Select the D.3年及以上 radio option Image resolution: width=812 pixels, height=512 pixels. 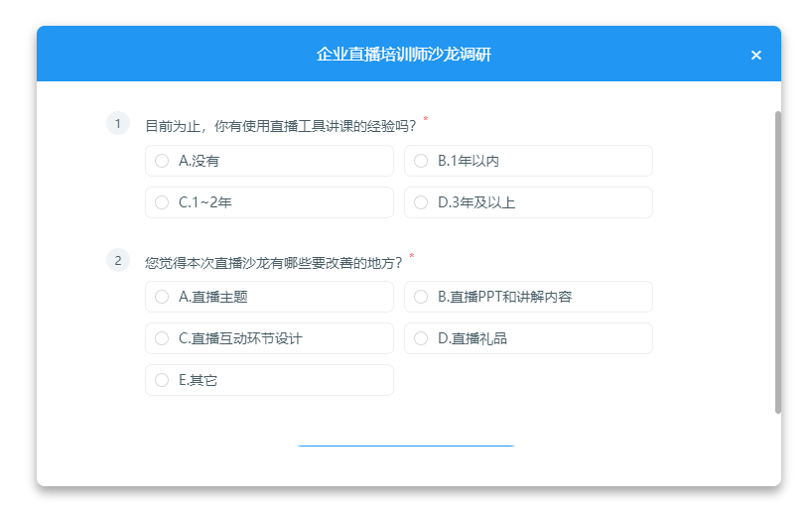(421, 202)
